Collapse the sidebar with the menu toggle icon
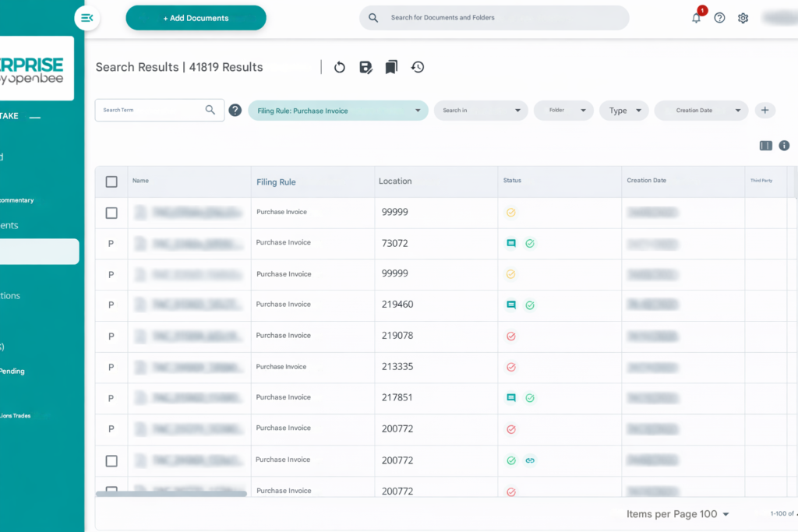This screenshot has height=532, width=798. click(x=87, y=18)
